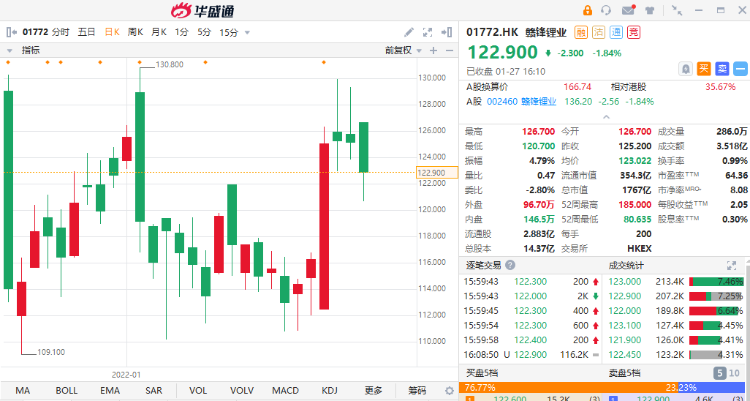Open customer service headset icon

[x=606, y=10]
